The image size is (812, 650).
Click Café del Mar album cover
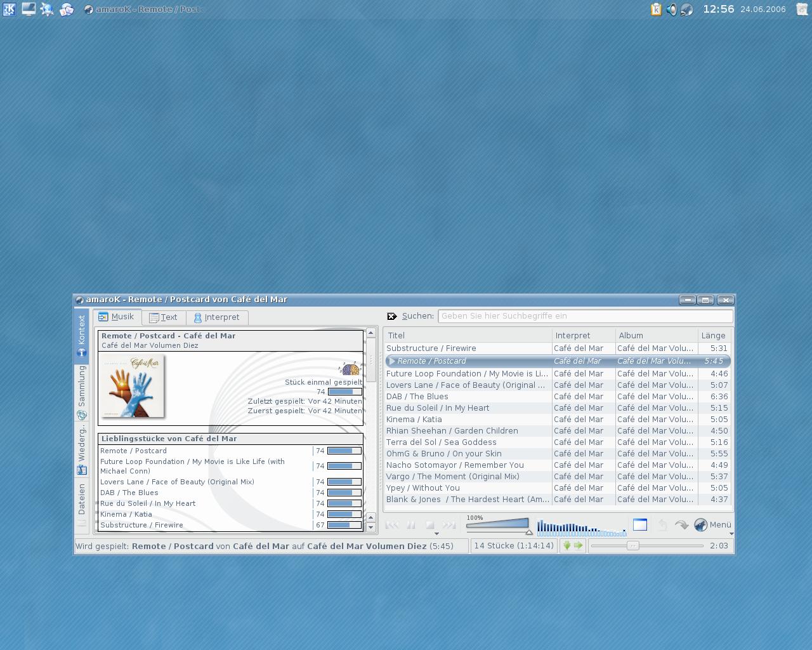coord(133,386)
